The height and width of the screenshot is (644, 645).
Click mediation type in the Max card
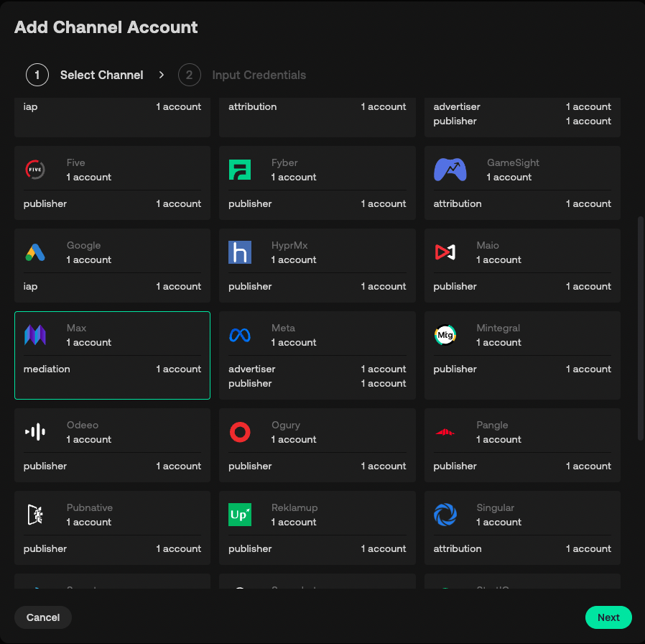click(x=47, y=369)
